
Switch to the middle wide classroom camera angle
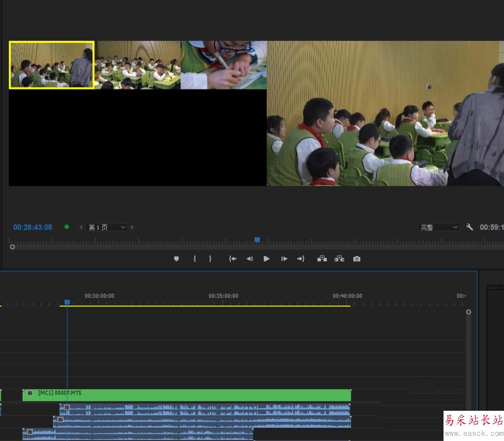click(x=138, y=65)
